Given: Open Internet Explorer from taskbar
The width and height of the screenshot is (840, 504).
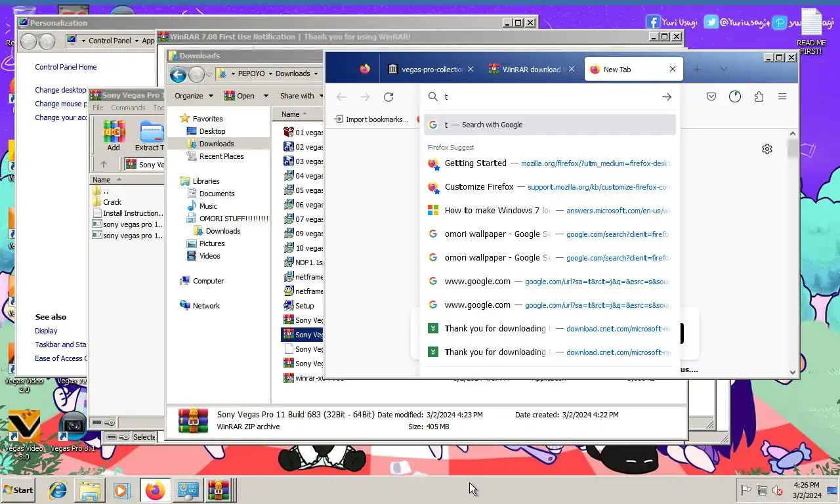Looking at the screenshot, I should [x=58, y=490].
